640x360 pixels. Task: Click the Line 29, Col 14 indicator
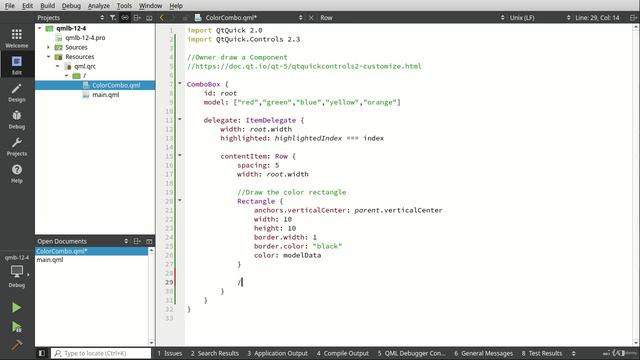tap(597, 18)
